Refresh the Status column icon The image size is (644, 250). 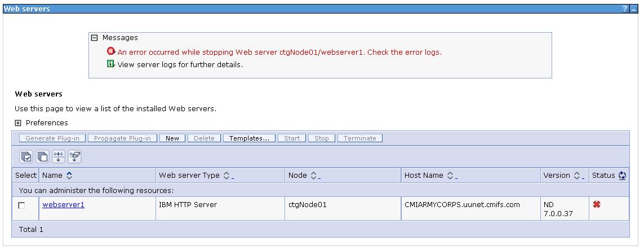coord(622,176)
